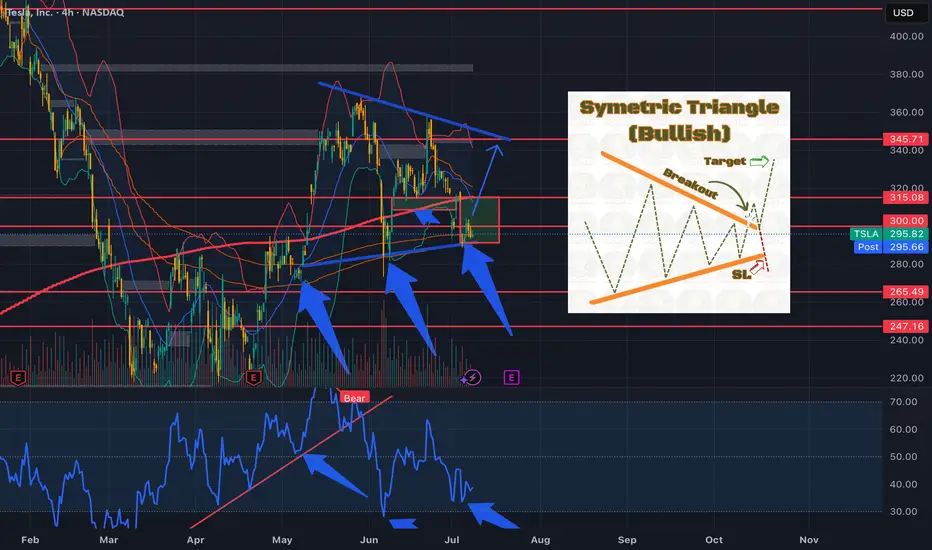Click the 360.00 price scale value
Viewport: 932px width, 550px height.
point(906,112)
